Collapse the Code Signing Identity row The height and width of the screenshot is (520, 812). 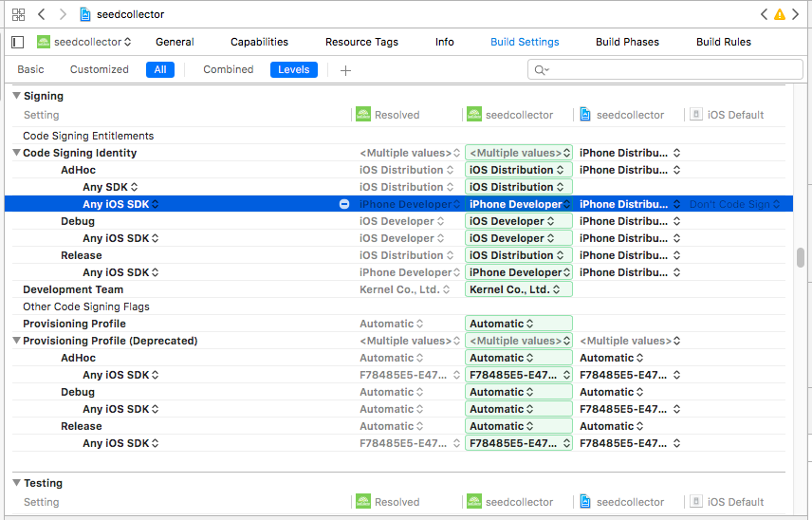pos(16,153)
